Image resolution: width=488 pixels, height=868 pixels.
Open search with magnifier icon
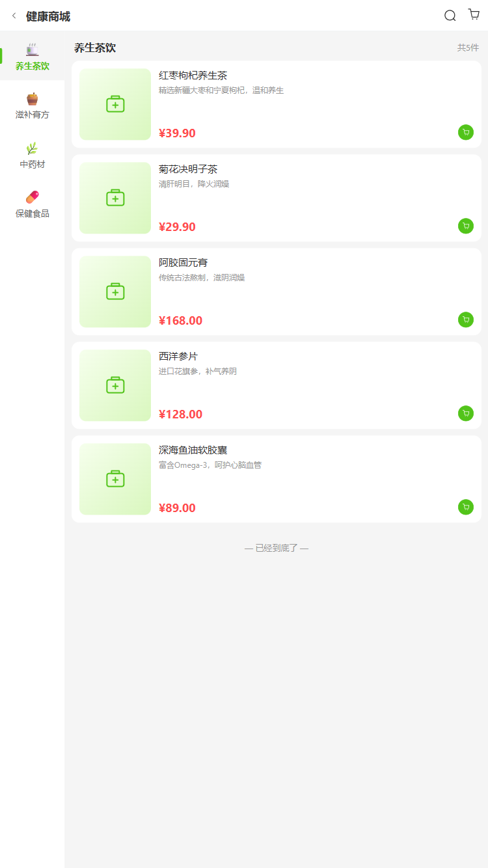pos(450,16)
